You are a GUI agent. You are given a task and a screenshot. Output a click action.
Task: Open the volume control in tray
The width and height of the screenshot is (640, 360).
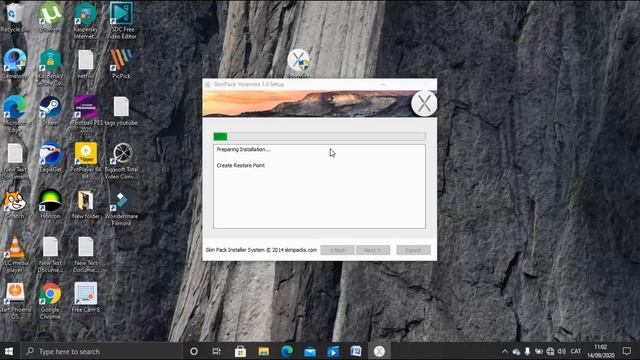(562, 351)
